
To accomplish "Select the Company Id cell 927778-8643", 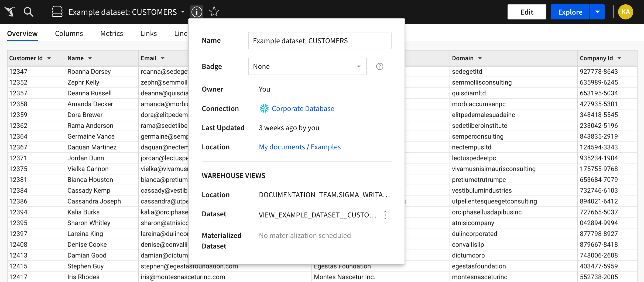I will pyautogui.click(x=607, y=72).
